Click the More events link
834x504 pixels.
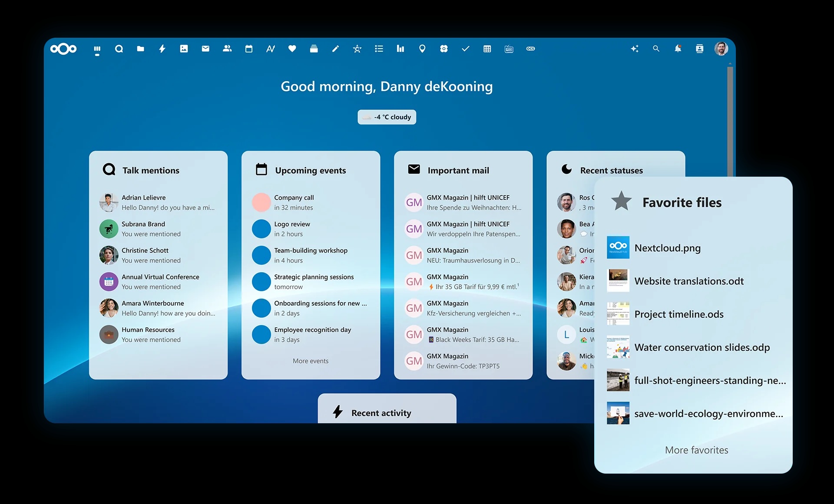coord(311,361)
